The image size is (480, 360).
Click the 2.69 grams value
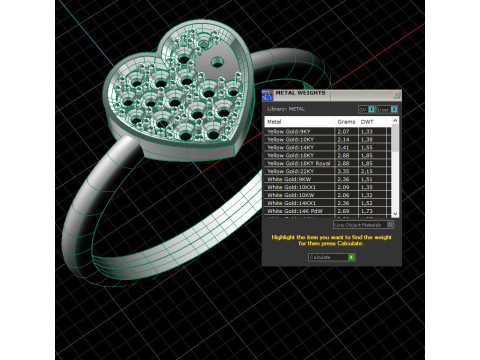(343, 211)
